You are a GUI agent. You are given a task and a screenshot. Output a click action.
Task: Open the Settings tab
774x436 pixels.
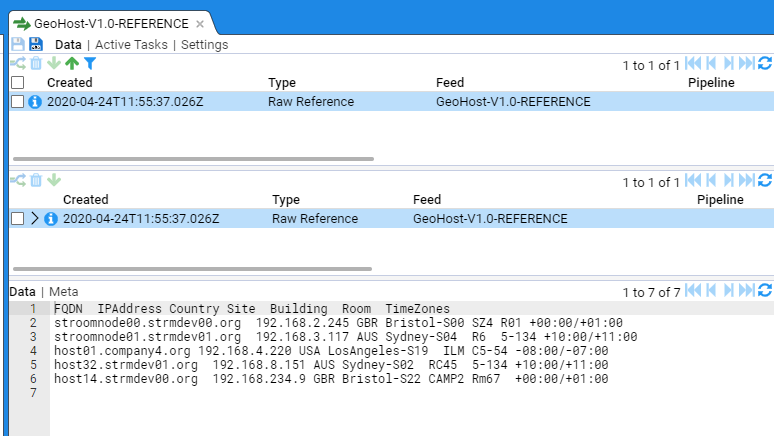click(x=204, y=44)
